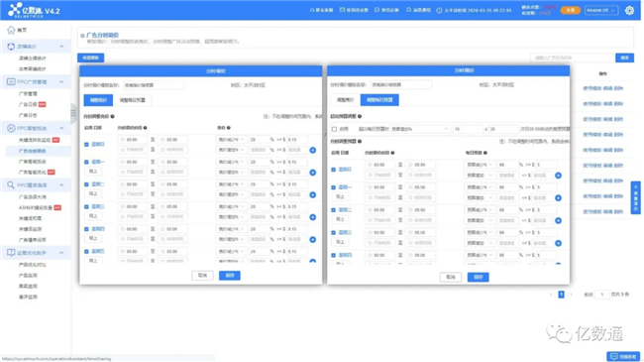Switch to 调整每日预算 tab in left dialog
Screen dimensions: 644x362
point(132,100)
